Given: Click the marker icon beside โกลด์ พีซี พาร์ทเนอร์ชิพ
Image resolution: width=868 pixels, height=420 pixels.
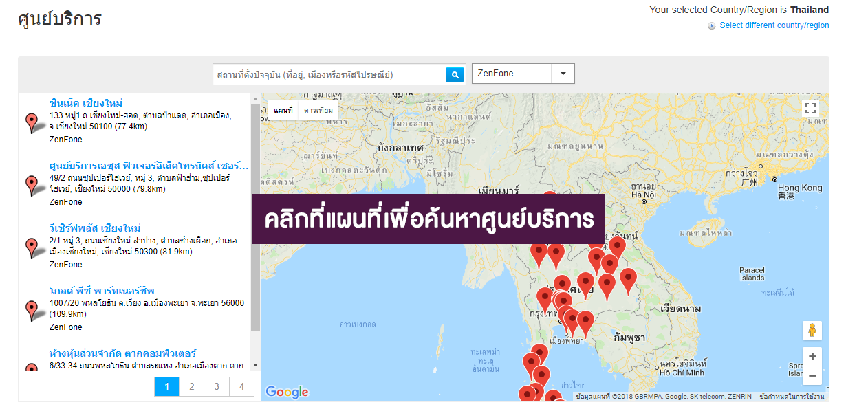Looking at the screenshot, I should (32, 310).
